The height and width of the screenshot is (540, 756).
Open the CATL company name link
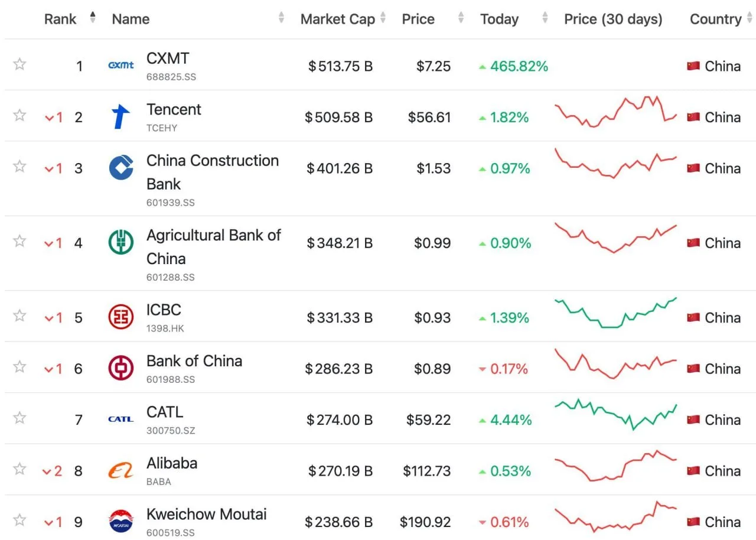point(165,412)
